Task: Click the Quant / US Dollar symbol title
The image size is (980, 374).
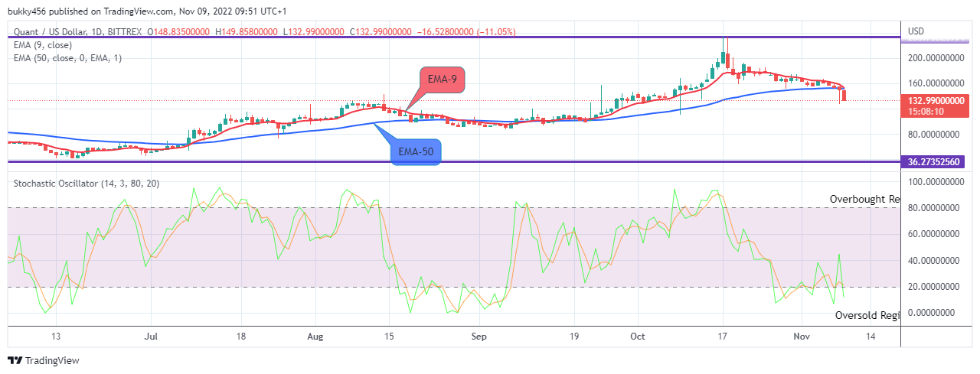Action: pos(57,32)
